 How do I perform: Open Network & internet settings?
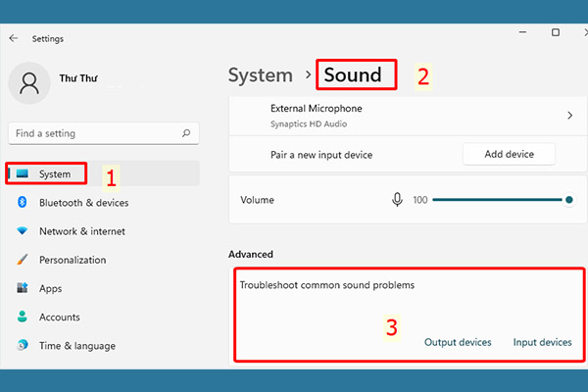[103, 231]
